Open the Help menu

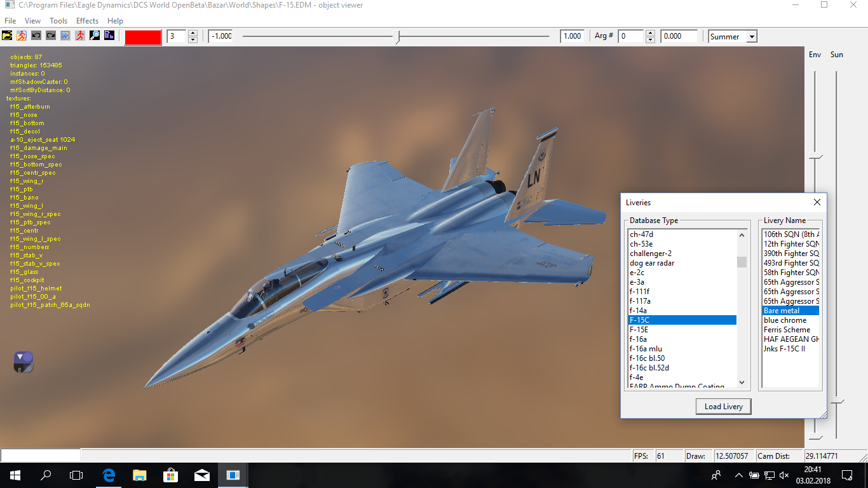115,21
